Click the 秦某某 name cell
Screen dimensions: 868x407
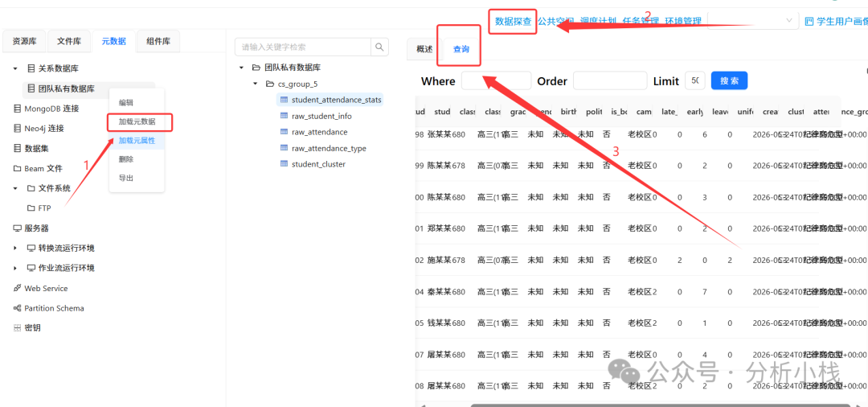click(440, 291)
